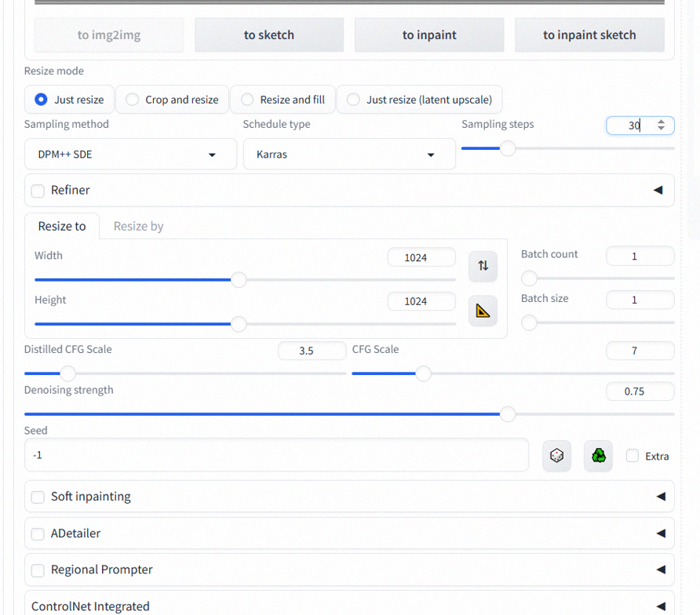The image size is (700, 615).
Task: Click the "ControlNet Integrated" section title
Action: (x=90, y=606)
